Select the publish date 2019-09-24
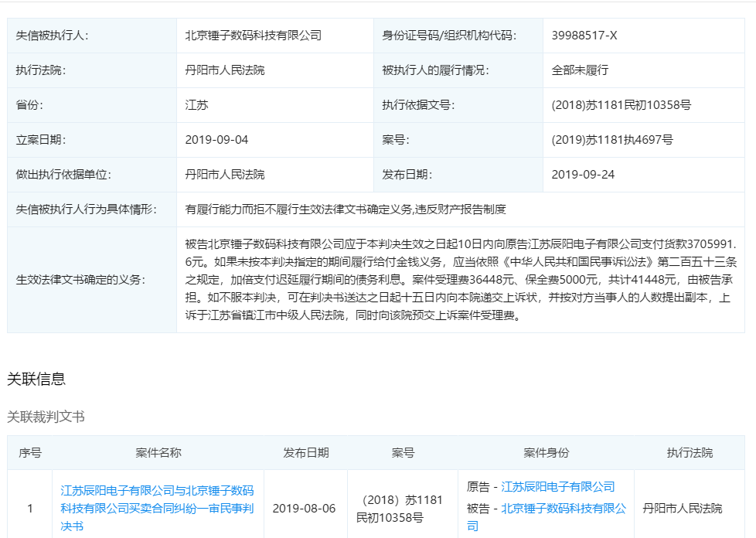The height and width of the screenshot is (538, 756). (x=583, y=175)
